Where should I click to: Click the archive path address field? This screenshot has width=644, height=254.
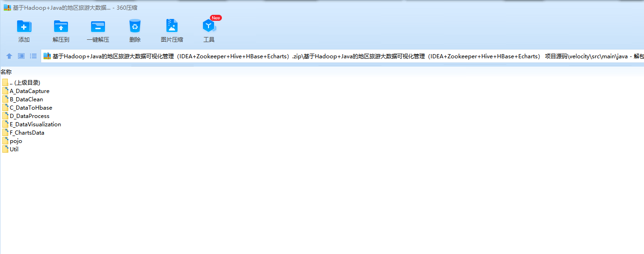click(x=342, y=56)
